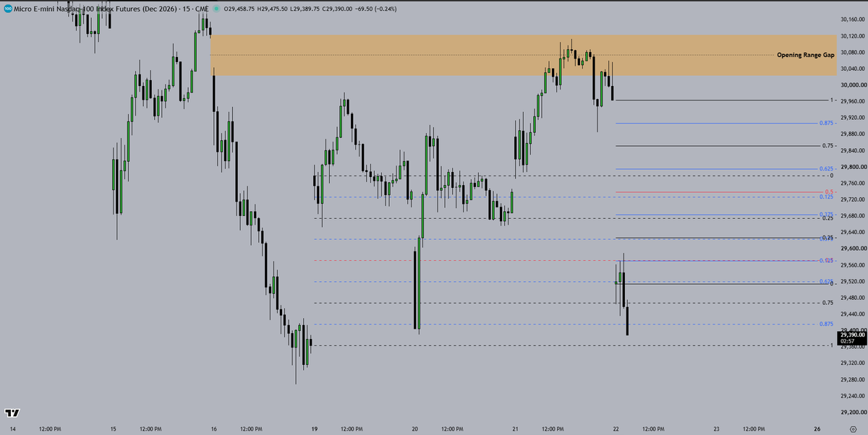Click date 21 on the time axis
This screenshot has width=868, height=435.
point(515,428)
